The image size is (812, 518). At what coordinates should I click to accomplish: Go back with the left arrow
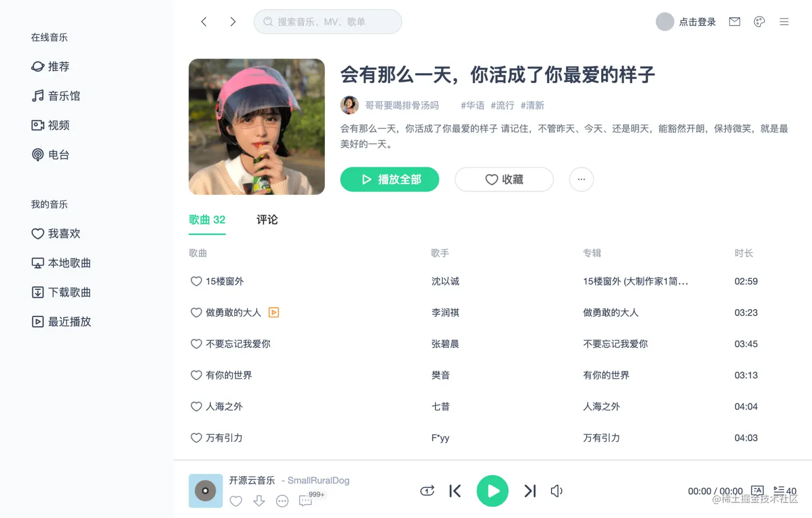(204, 21)
